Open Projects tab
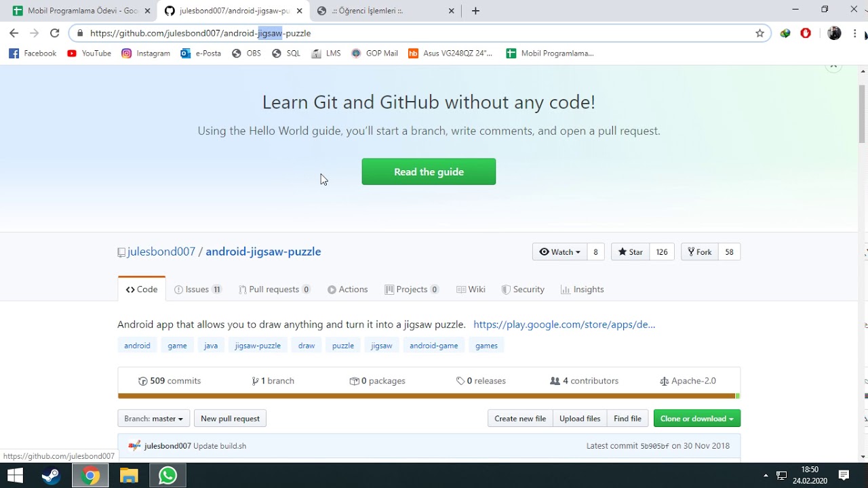The height and width of the screenshot is (488, 868). 412,289
